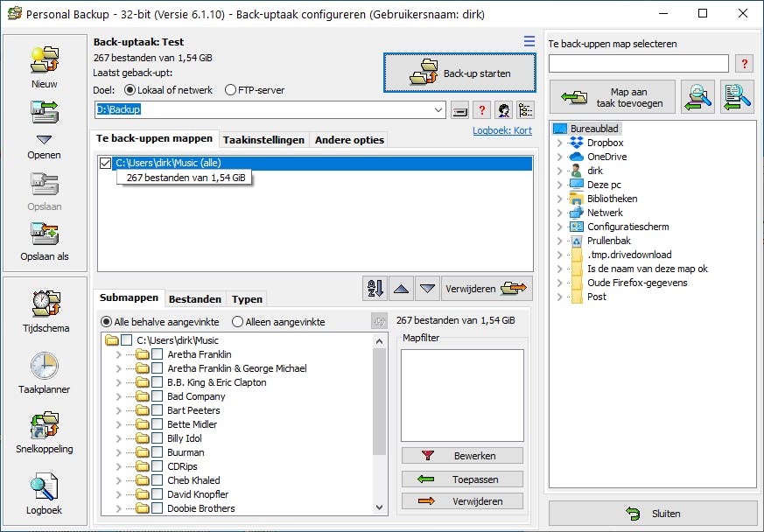Open the Logboek: Kort link
Viewport: 764px width, 532px height.
pyautogui.click(x=501, y=130)
